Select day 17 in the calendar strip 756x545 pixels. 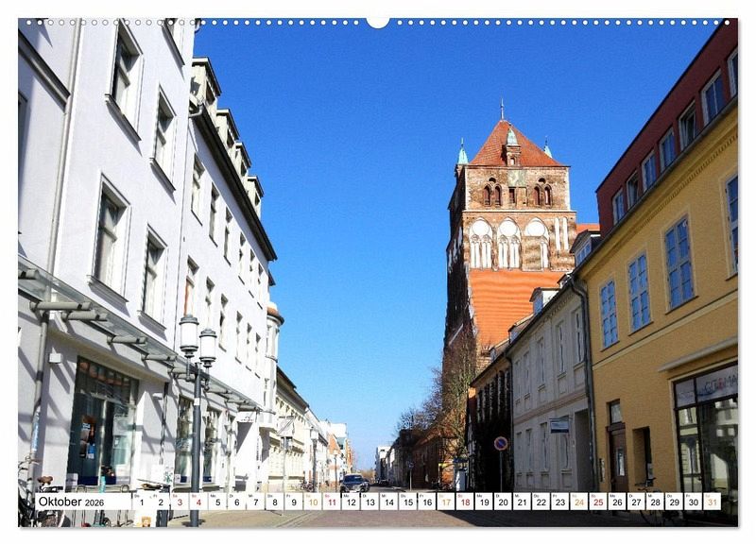tap(446, 502)
